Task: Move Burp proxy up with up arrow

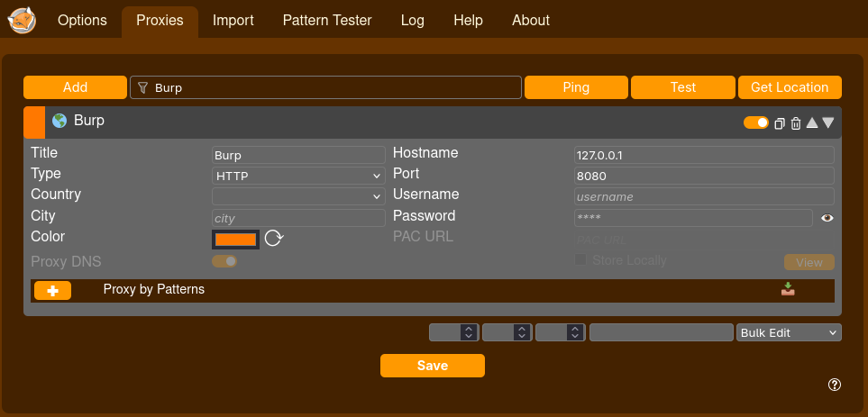Action: 812,122
